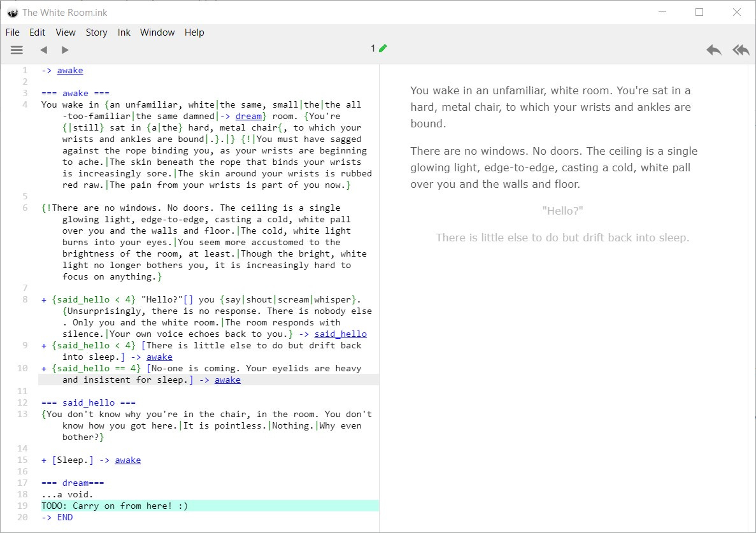Rewind the story using the double-arrow icon
The width and height of the screenshot is (756, 533).
coord(741,49)
